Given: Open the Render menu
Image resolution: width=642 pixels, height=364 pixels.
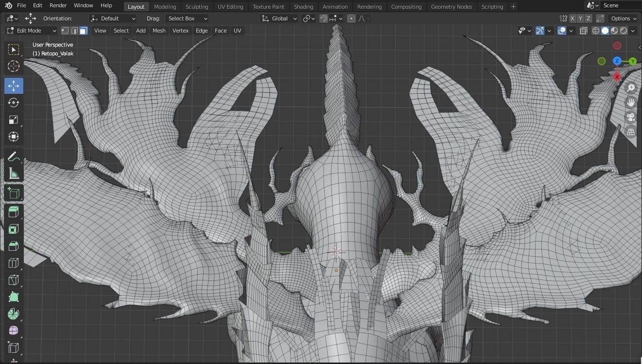Looking at the screenshot, I should tap(58, 6).
